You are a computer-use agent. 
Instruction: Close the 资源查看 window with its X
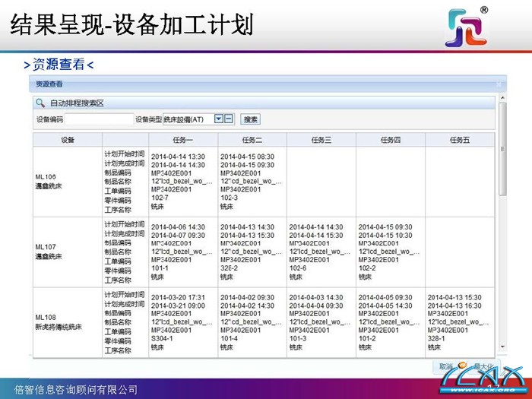point(499,84)
